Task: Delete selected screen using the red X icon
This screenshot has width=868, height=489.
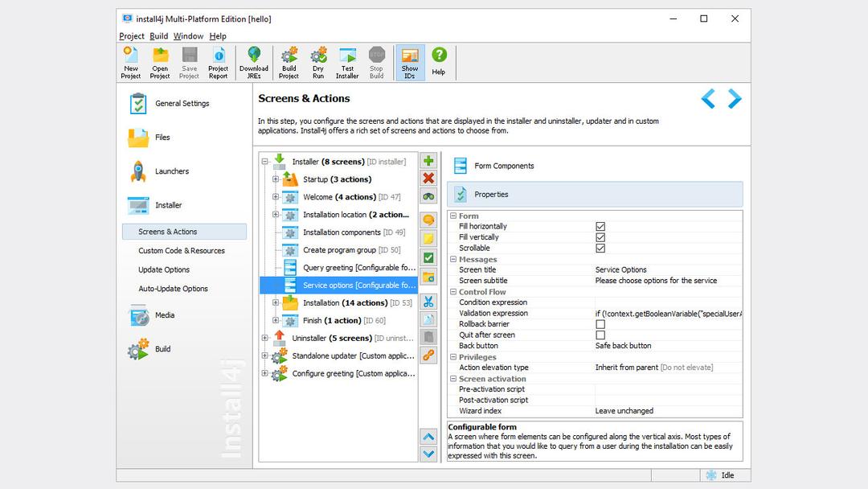Action: tap(428, 179)
